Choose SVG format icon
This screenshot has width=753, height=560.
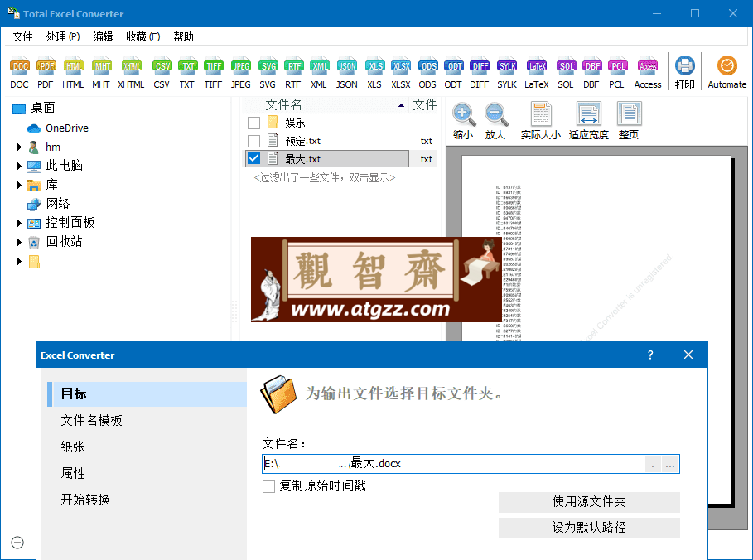coord(268,66)
